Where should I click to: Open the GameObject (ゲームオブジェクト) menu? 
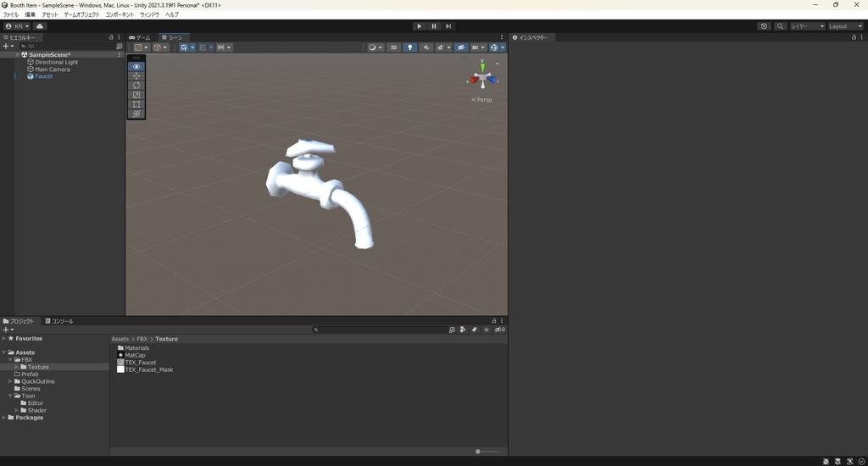pyautogui.click(x=81, y=14)
